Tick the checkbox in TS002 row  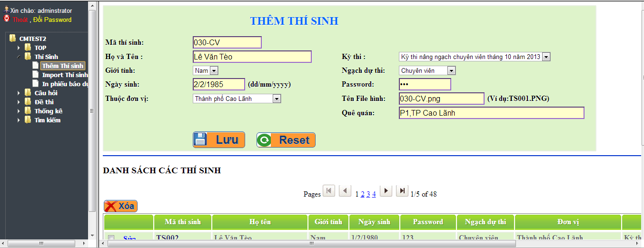pos(111,238)
